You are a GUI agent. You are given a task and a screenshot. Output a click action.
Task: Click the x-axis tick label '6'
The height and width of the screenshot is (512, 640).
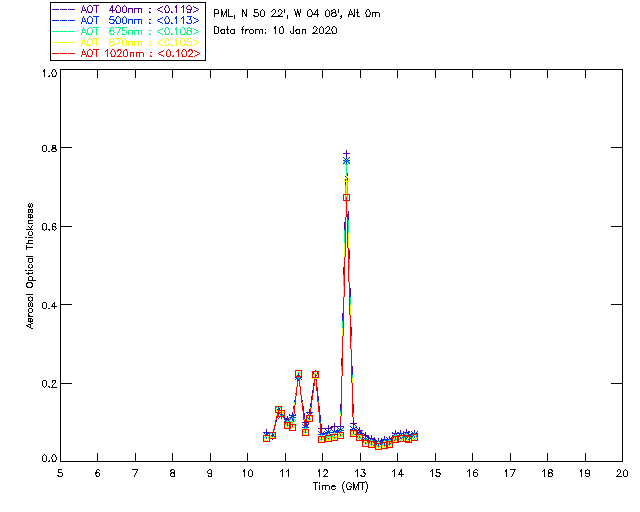(98, 473)
